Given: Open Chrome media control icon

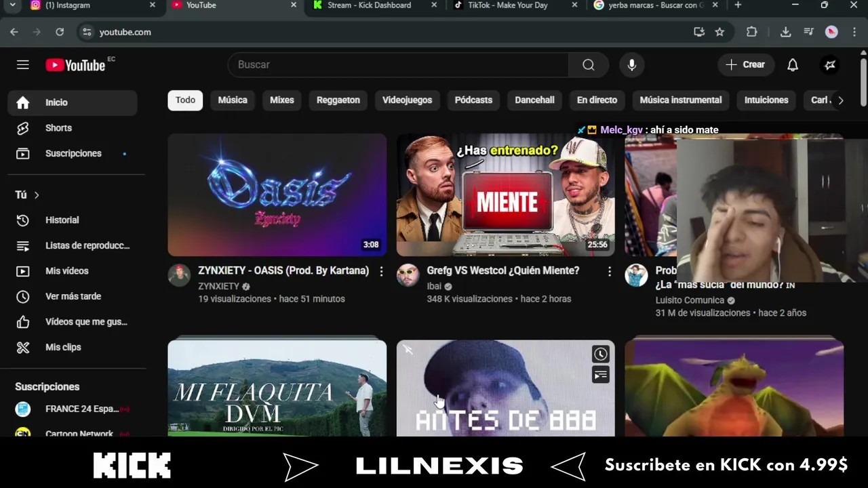Looking at the screenshot, I should (x=808, y=32).
